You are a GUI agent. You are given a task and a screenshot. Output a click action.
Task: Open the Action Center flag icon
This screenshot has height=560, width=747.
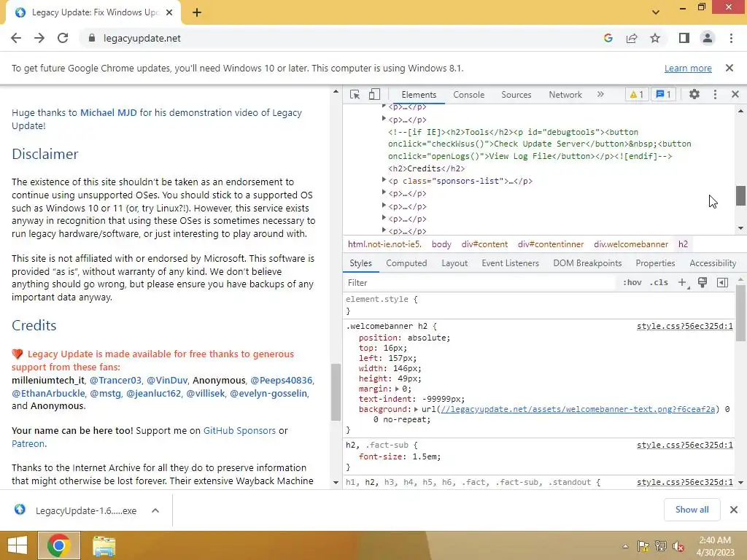[x=643, y=546]
